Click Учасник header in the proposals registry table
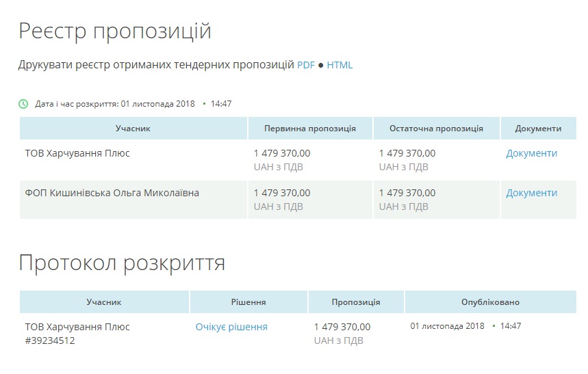This screenshot has width=588, height=374. tap(133, 129)
